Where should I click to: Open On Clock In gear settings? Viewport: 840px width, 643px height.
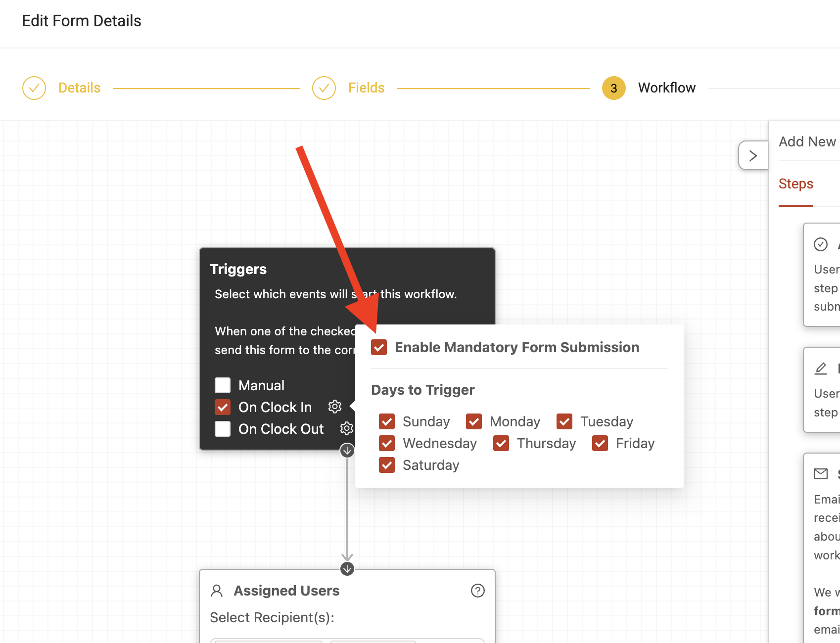335,407
